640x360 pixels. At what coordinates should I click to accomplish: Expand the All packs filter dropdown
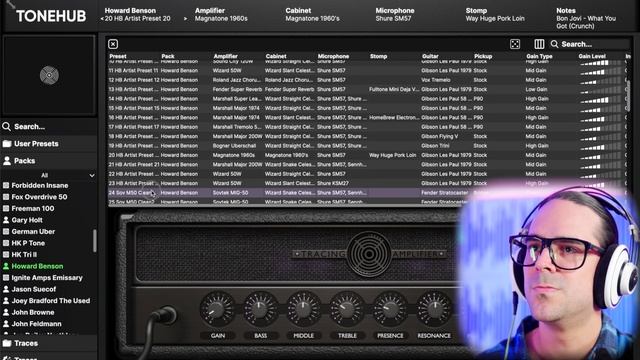click(x=49, y=176)
